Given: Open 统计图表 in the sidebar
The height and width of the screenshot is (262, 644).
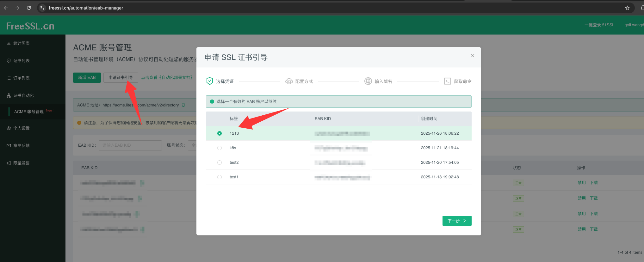Looking at the screenshot, I should point(21,43).
